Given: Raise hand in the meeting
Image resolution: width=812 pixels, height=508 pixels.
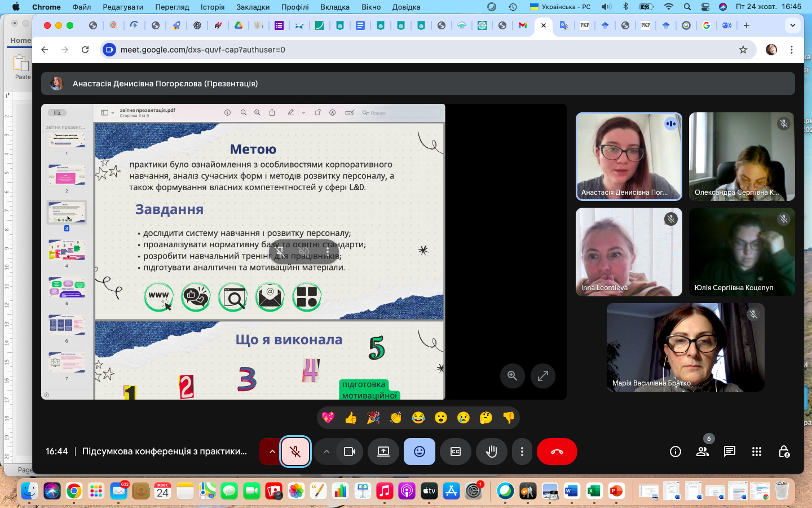Looking at the screenshot, I should point(491,452).
